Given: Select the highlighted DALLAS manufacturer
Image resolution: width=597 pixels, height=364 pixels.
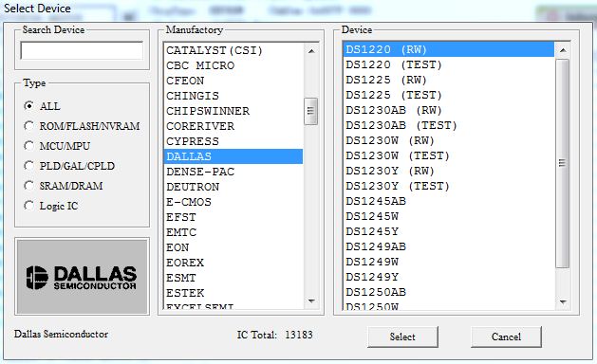Looking at the screenshot, I should point(233,156).
